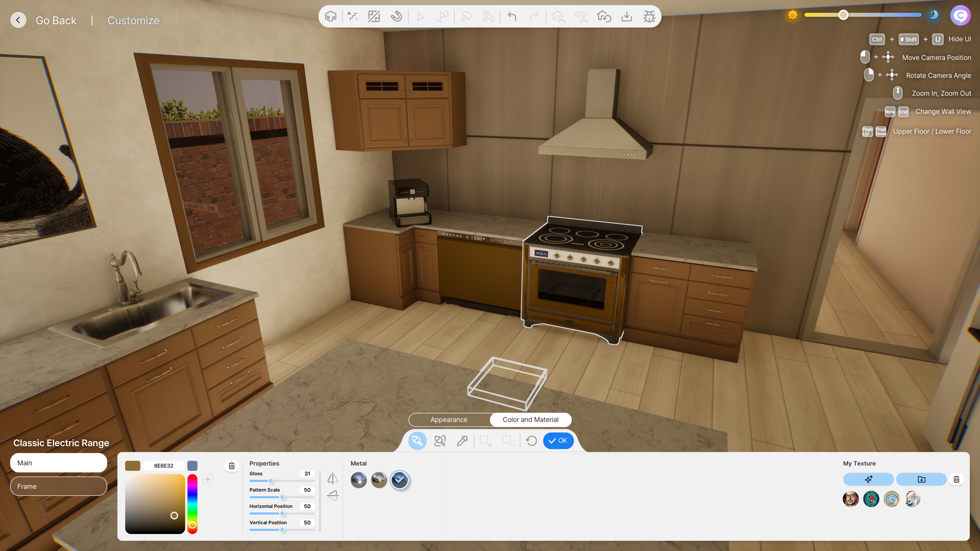Click the Go Back arrow button

(18, 20)
